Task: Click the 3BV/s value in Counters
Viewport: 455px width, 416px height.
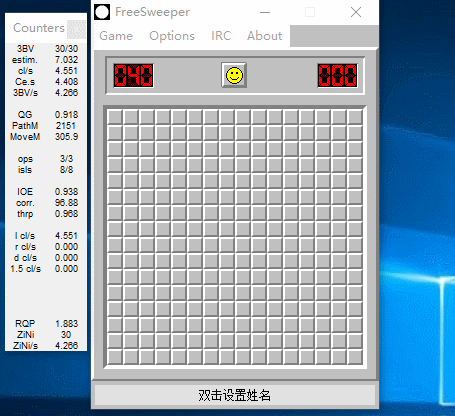Action: (66, 92)
